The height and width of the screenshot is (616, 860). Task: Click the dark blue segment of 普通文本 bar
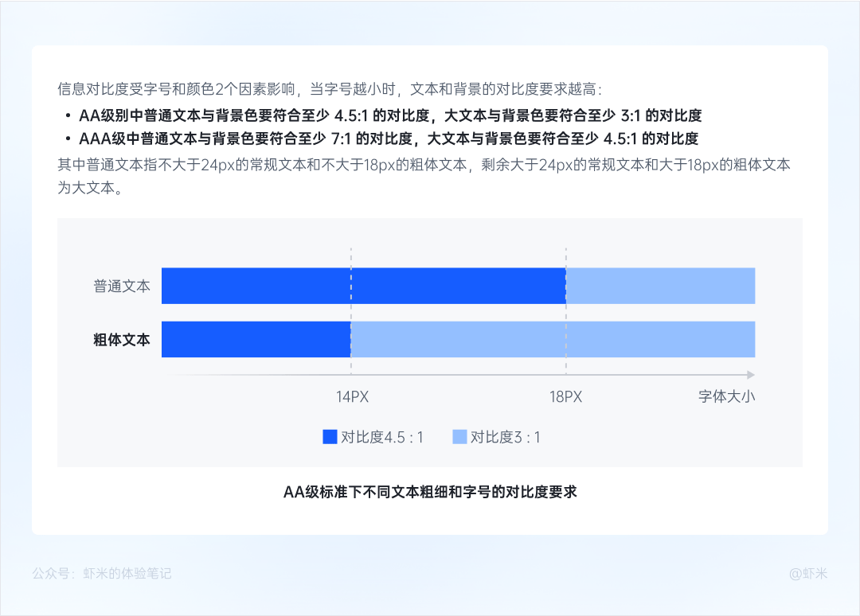(x=364, y=286)
